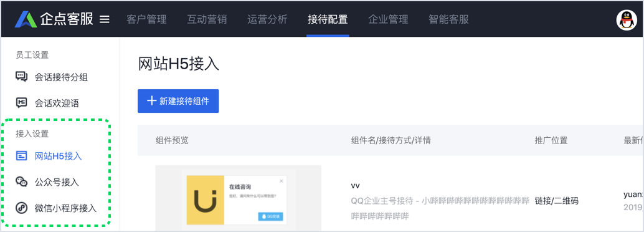Click the 微信小程序接入 mini program icon
Screen dimensions: 644x232
point(21,208)
